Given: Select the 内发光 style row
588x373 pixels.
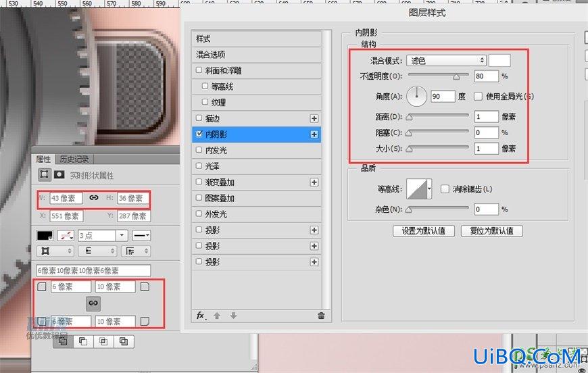Looking at the screenshot, I should click(x=257, y=150).
